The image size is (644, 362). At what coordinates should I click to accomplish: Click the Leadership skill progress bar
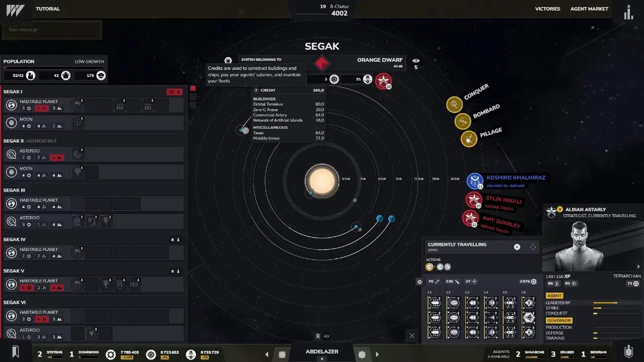click(605, 303)
